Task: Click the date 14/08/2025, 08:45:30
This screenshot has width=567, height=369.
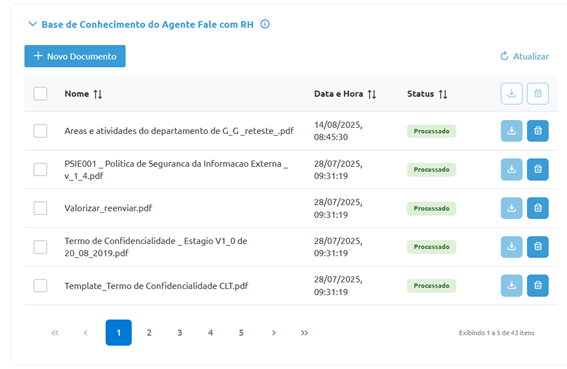Action: click(338, 131)
